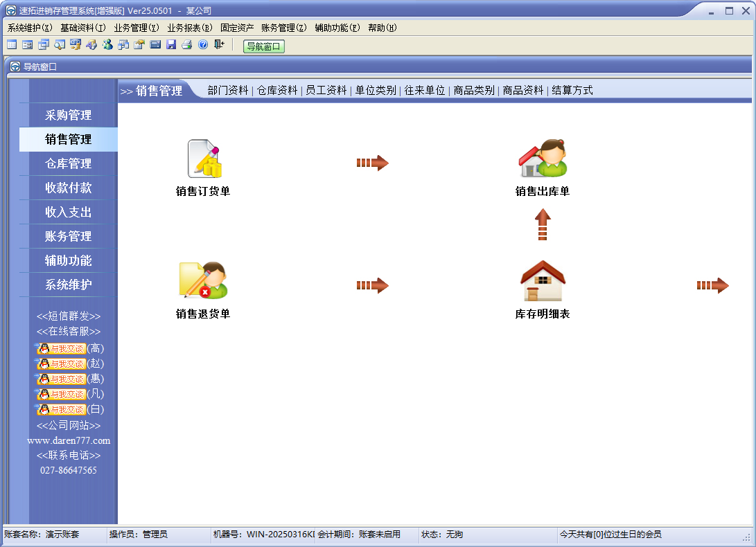Viewport: 756px width, 547px height.
Task: Open the 固定资产 menu
Action: point(237,28)
